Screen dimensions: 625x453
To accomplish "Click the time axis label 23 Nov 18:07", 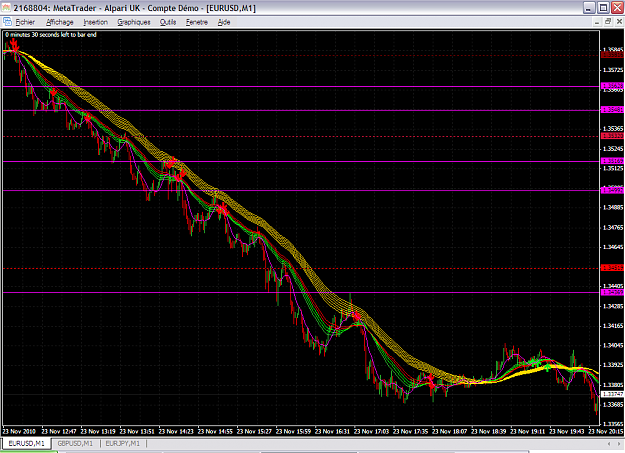I will click(x=450, y=431).
